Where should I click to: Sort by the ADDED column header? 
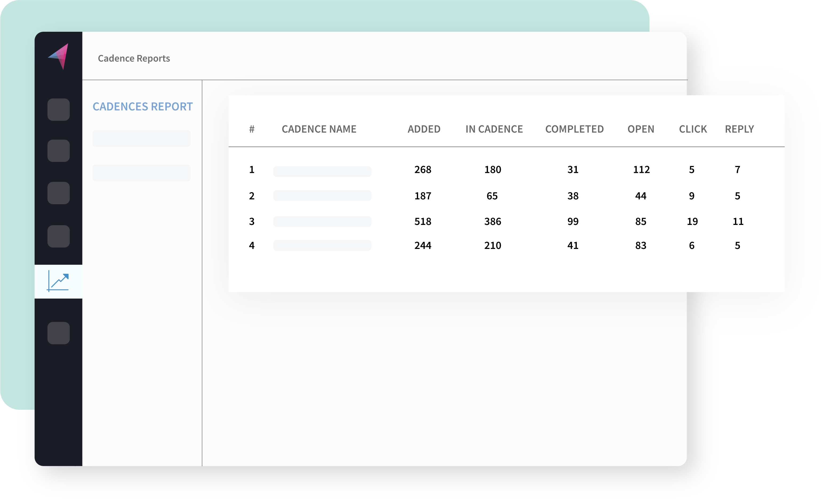click(424, 129)
